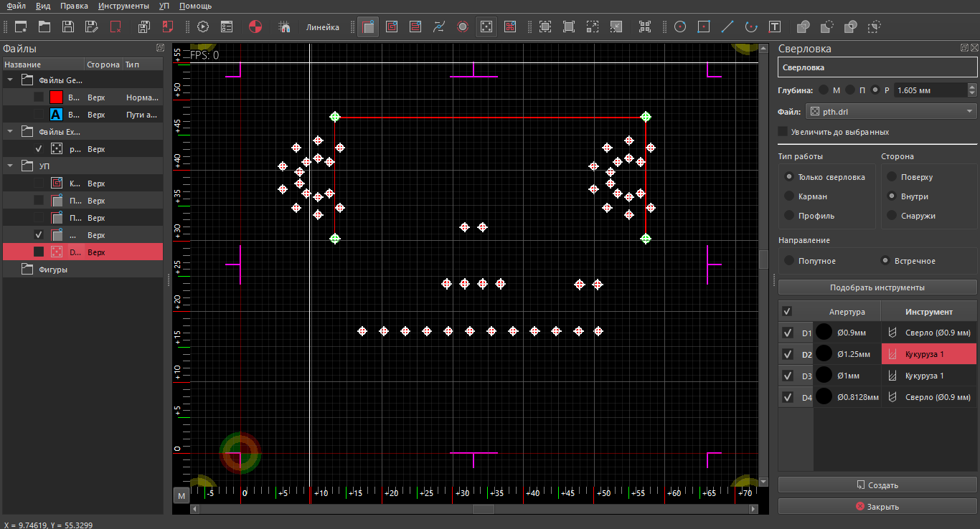
Task: Click the active drilling dots icon
Action: click(x=486, y=27)
